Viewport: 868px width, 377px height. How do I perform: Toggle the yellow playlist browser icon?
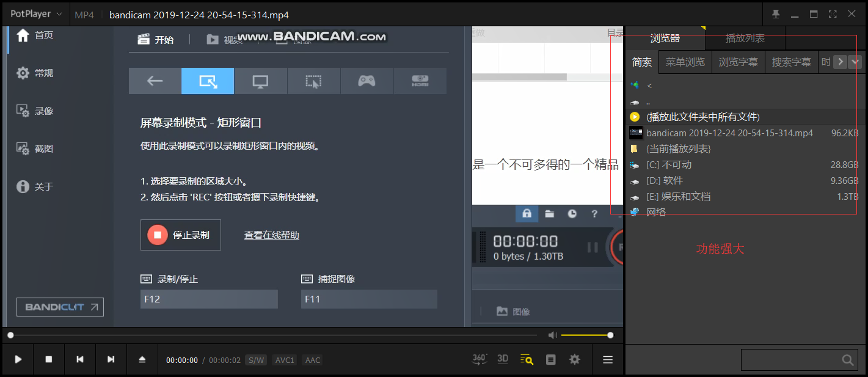point(527,360)
